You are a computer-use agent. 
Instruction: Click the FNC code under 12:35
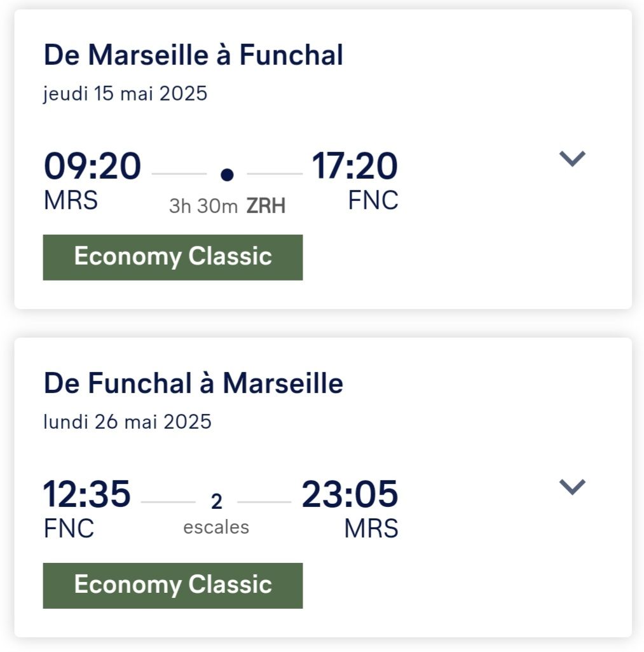click(69, 529)
